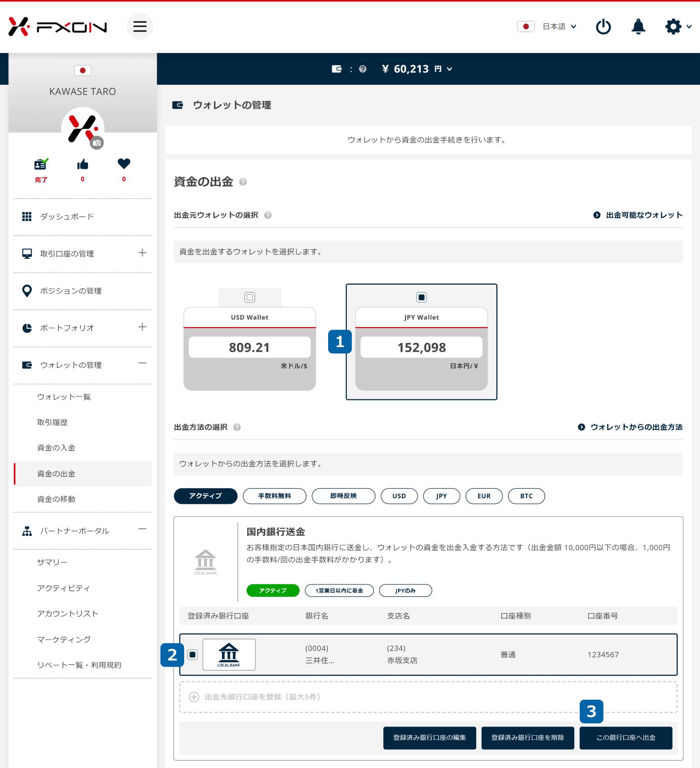700x768 pixels.
Task: Click the verification 完了 badge icon
Action: 41,164
